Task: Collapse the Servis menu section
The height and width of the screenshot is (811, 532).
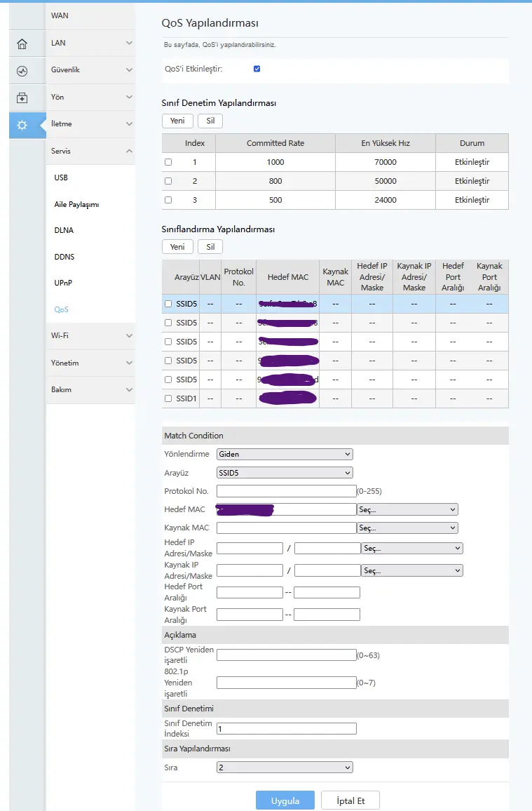Action: [x=90, y=151]
